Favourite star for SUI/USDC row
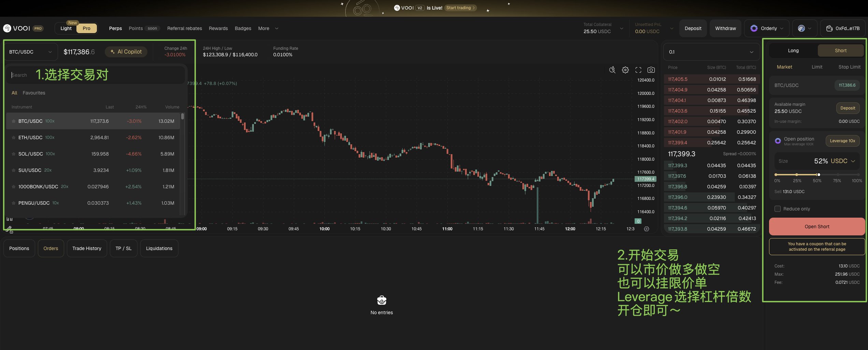 (14, 170)
